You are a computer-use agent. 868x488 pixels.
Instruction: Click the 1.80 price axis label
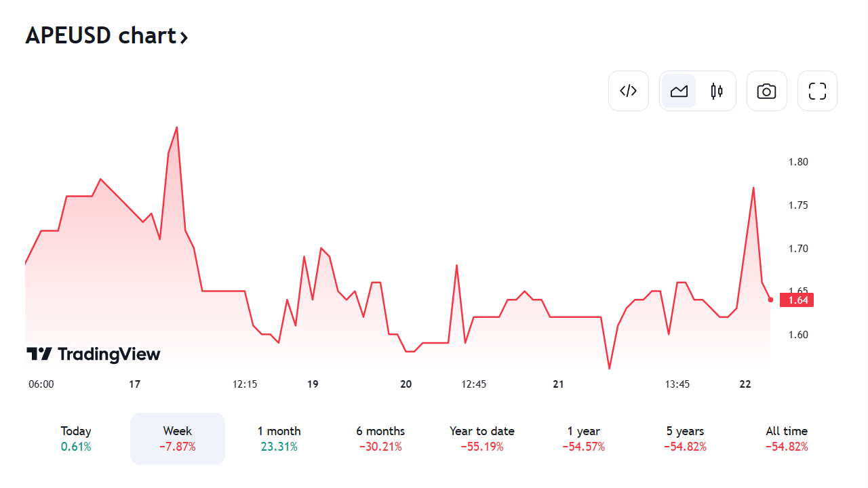click(x=798, y=162)
